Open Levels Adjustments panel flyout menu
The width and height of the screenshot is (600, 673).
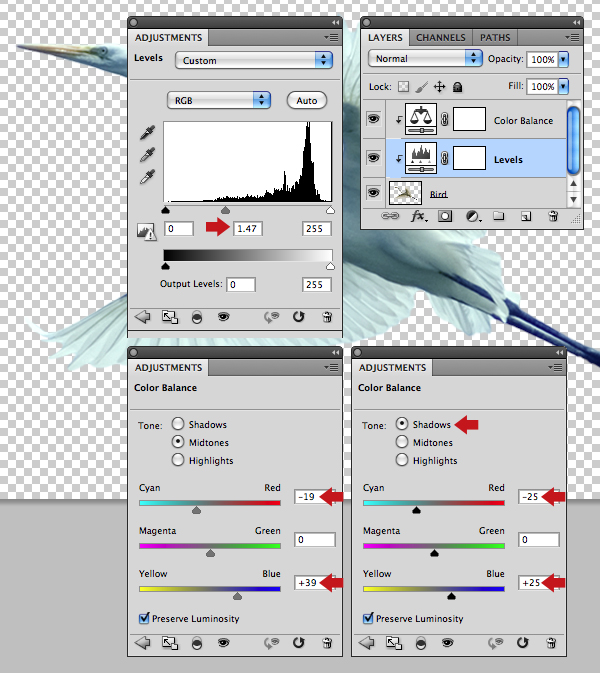coord(331,38)
